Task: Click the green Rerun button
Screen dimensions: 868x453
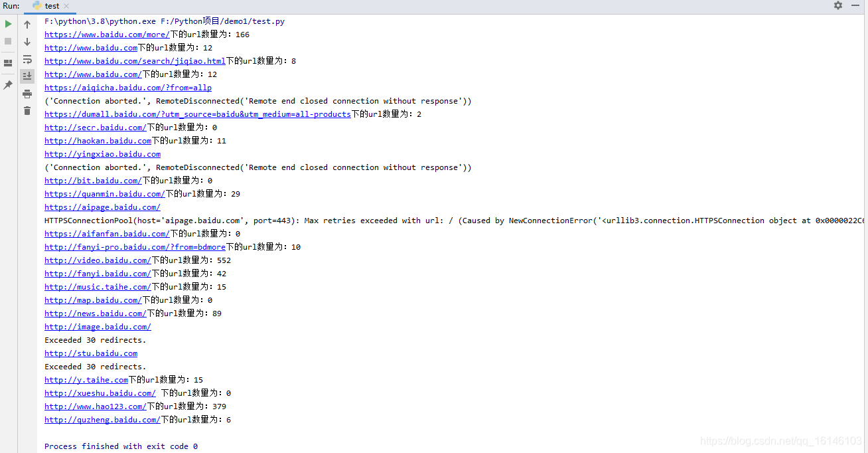Action: coord(8,24)
